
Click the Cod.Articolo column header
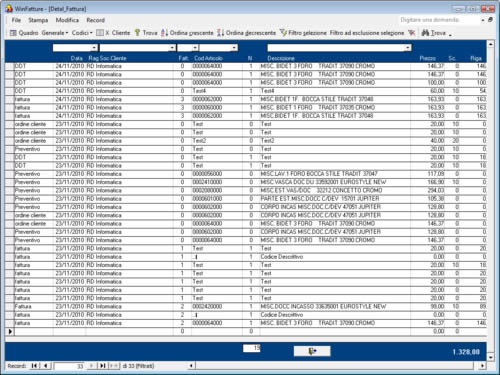[208, 58]
